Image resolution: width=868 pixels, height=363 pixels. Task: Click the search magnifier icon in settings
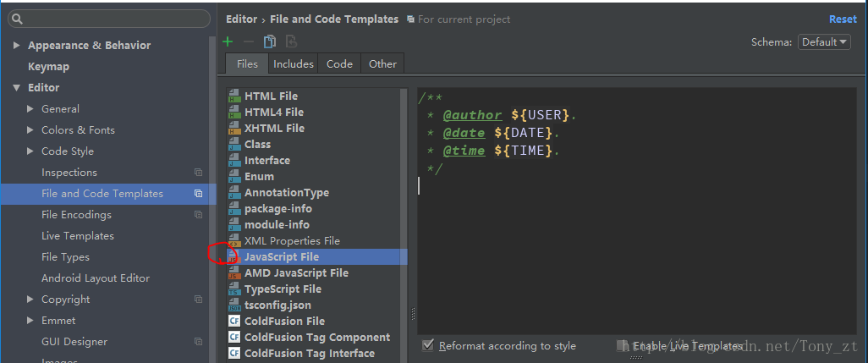point(17,19)
